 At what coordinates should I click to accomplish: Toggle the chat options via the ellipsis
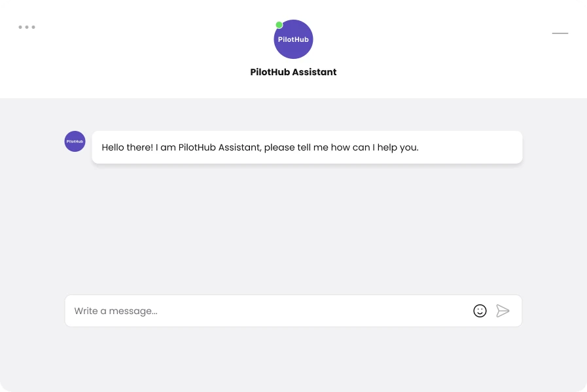[x=27, y=27]
